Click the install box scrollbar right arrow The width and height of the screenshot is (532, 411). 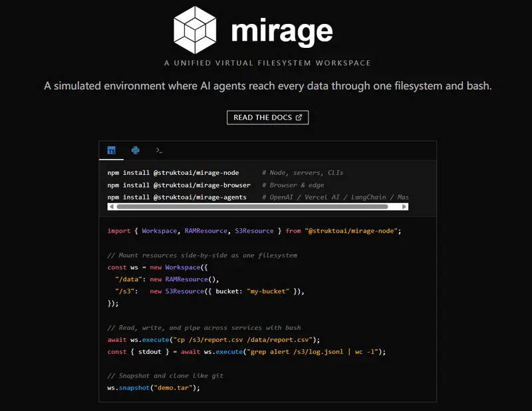coord(404,207)
